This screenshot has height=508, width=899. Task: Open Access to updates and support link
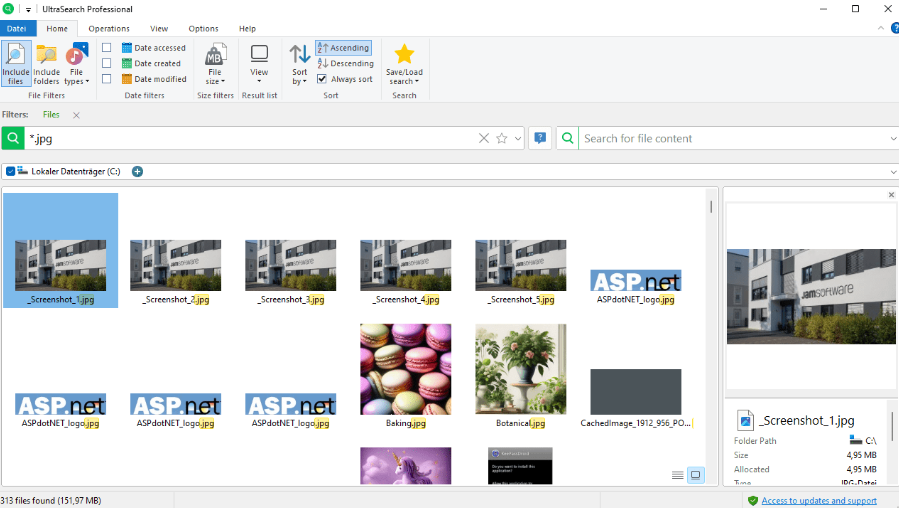point(819,501)
